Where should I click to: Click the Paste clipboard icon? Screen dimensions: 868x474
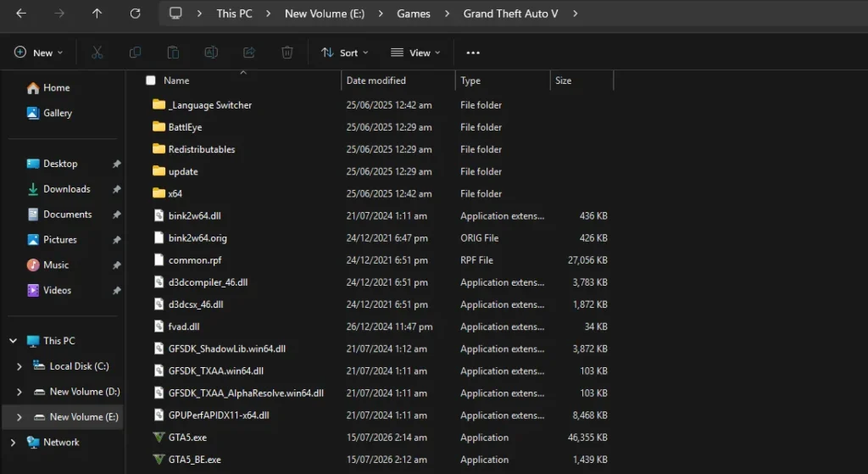coord(173,53)
